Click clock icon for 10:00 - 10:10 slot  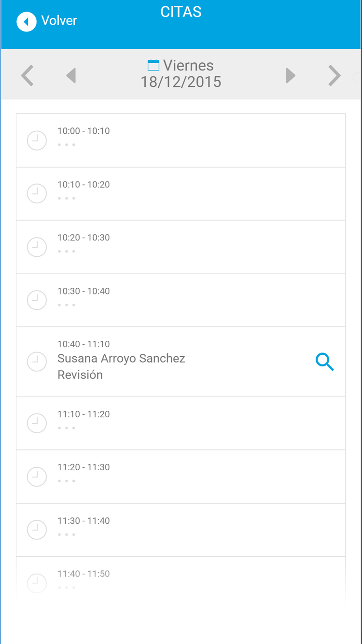coord(37,140)
